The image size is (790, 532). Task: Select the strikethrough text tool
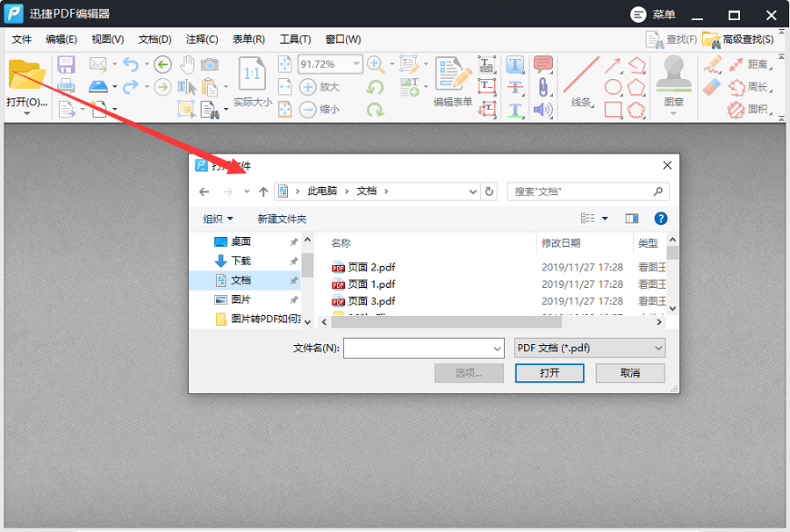point(515,87)
